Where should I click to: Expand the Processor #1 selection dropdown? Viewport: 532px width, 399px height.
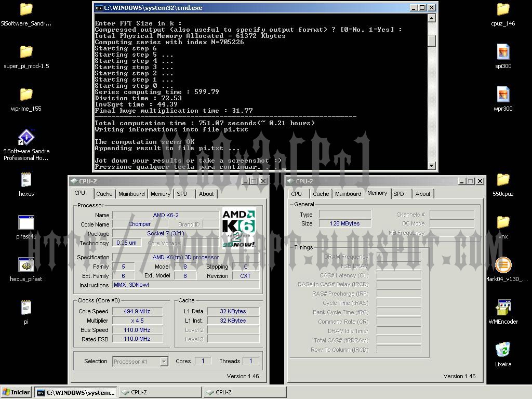[164, 362]
